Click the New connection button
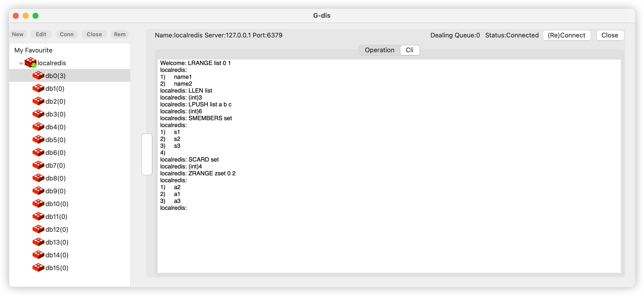This screenshot has width=644, height=296. [x=18, y=34]
